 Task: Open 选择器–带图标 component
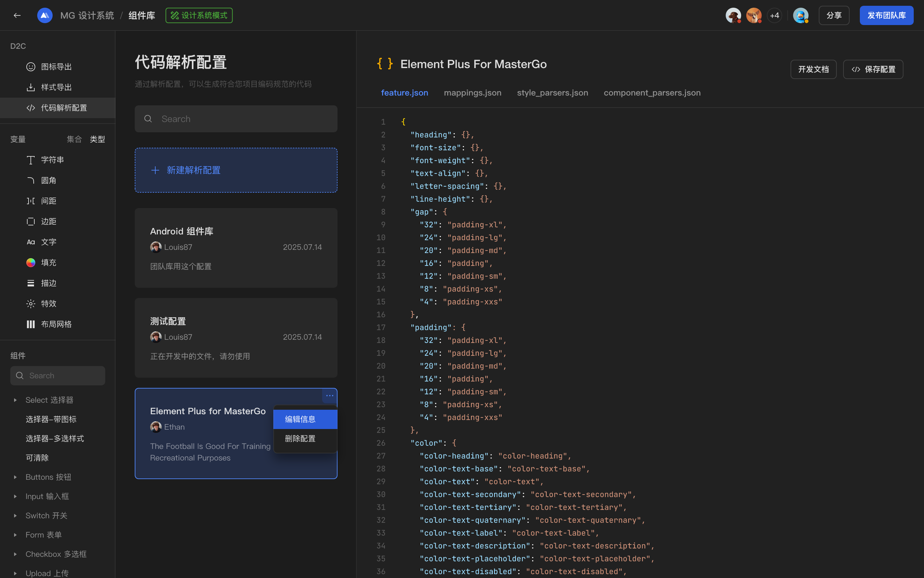pos(51,419)
